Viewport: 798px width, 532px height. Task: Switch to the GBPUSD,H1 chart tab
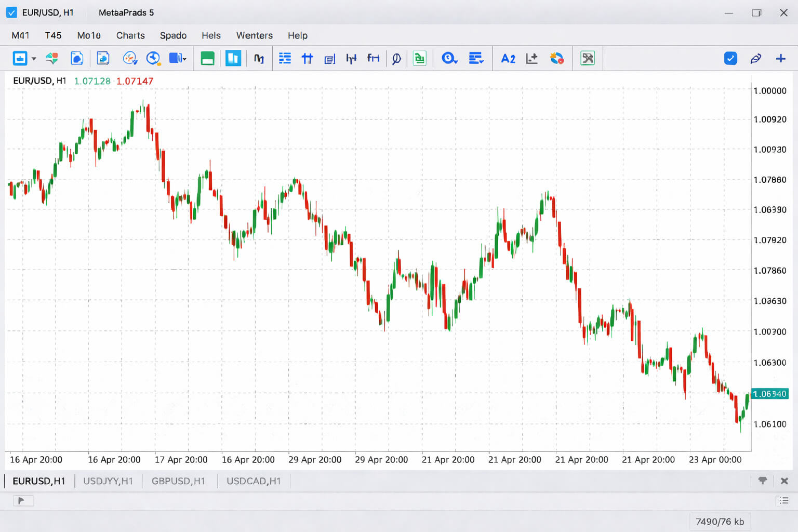(178, 481)
